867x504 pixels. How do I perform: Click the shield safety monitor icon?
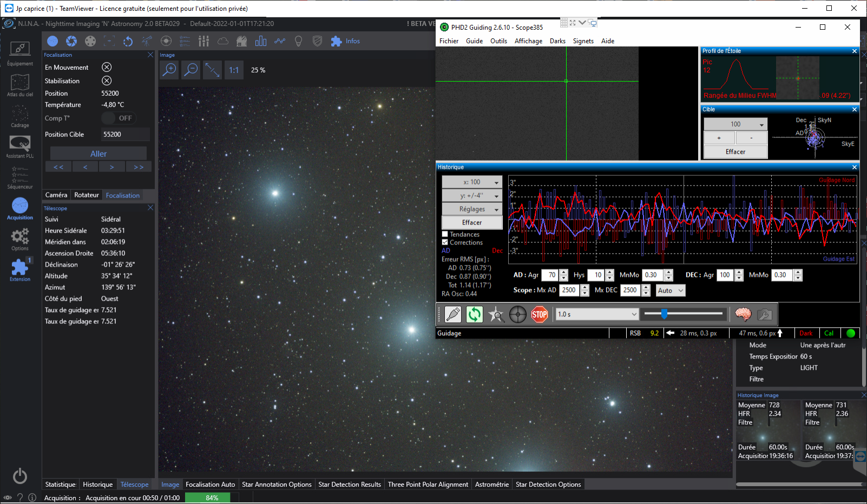(x=317, y=41)
